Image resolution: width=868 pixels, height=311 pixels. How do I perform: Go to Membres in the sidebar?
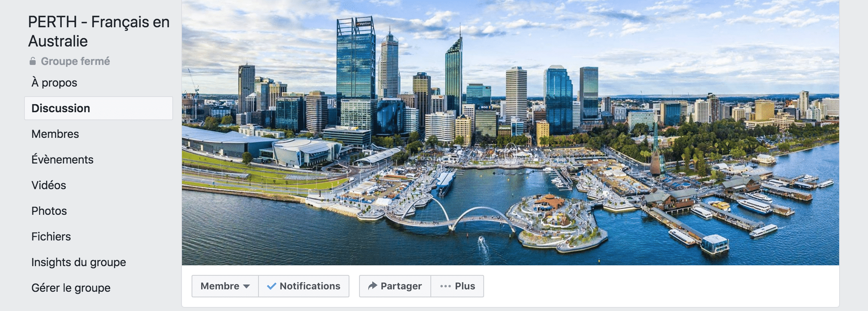[55, 134]
